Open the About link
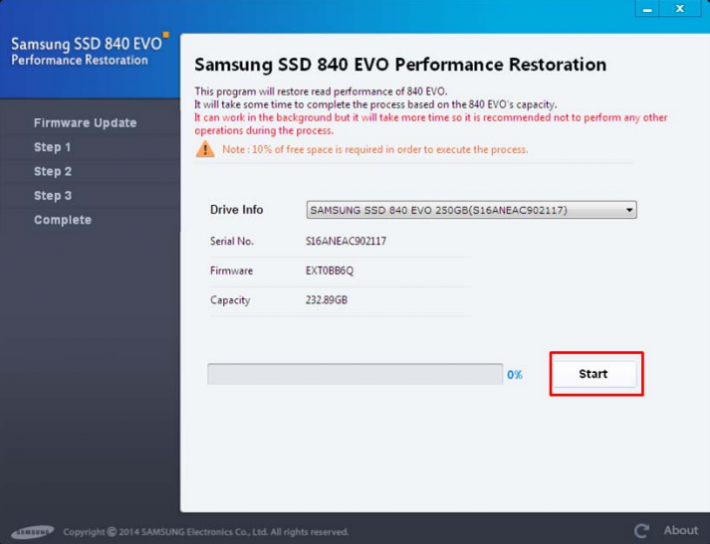Viewport: 710px width, 544px height. (x=681, y=530)
